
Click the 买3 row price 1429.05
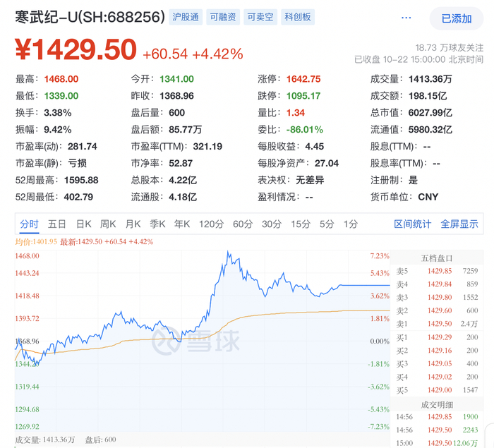tap(440, 364)
